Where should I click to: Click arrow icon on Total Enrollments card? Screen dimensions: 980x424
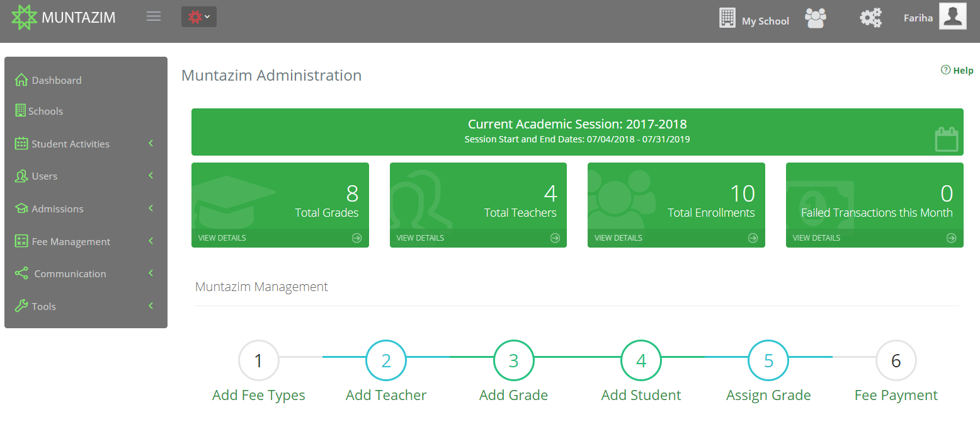[x=753, y=238]
